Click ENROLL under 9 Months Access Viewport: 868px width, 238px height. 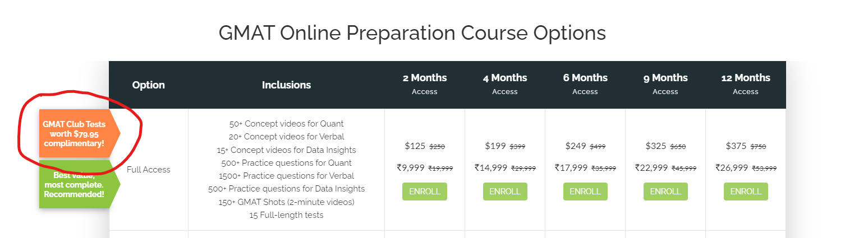(x=665, y=192)
